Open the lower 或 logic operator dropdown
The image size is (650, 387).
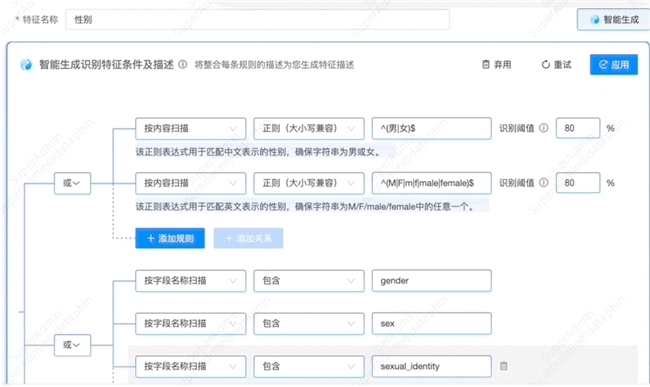pos(72,345)
